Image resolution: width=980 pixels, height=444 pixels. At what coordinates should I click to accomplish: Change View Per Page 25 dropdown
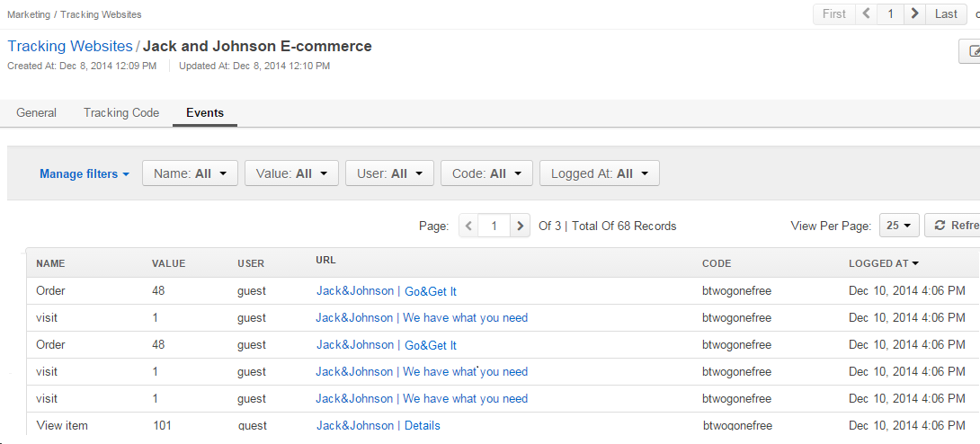point(896,226)
